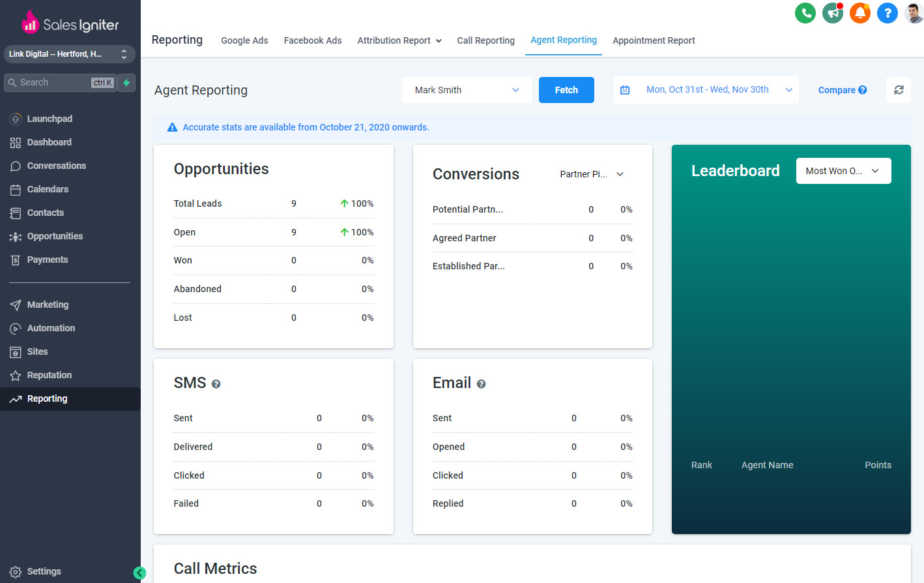Click the calendar icon in date range
Viewport: 924px width, 583px height.
625,90
